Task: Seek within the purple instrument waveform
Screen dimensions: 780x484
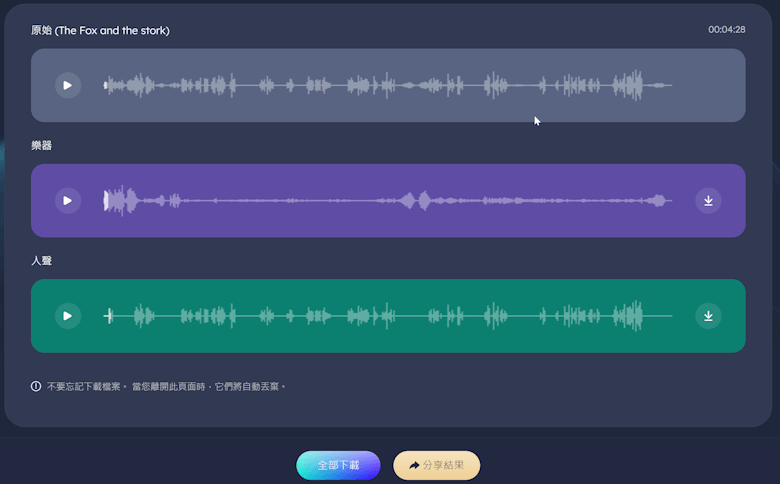Action: tap(388, 200)
